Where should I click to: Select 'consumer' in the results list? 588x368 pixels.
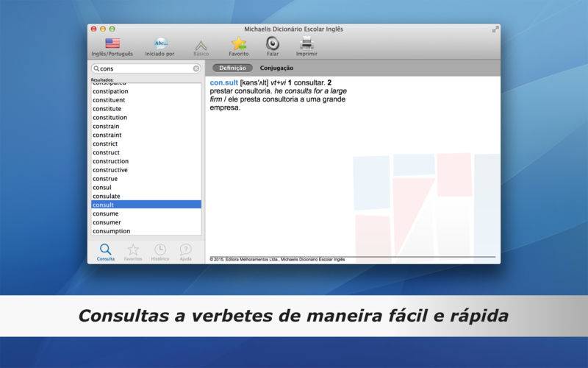pyautogui.click(x=146, y=222)
